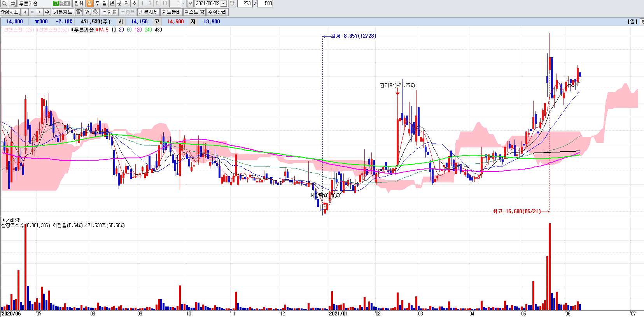Click the 고 high price label
The width and height of the screenshot is (644, 317).
(157, 22)
